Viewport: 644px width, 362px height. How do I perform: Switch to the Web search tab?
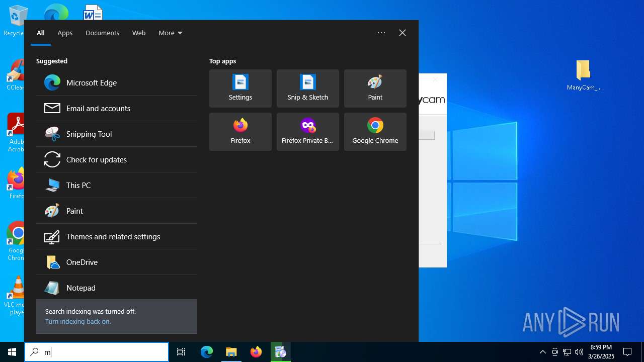[x=139, y=33]
